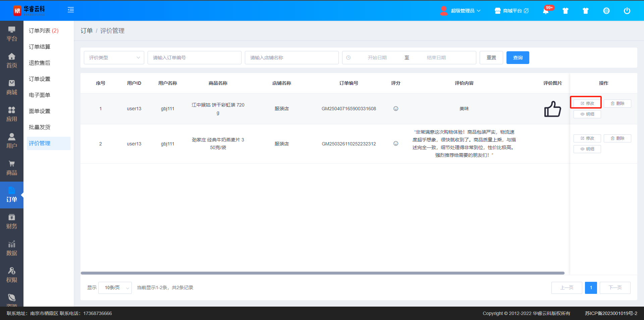This screenshot has height=320, width=644.
Task: Go to the 商品 cart sidebar section
Action: [x=12, y=168]
